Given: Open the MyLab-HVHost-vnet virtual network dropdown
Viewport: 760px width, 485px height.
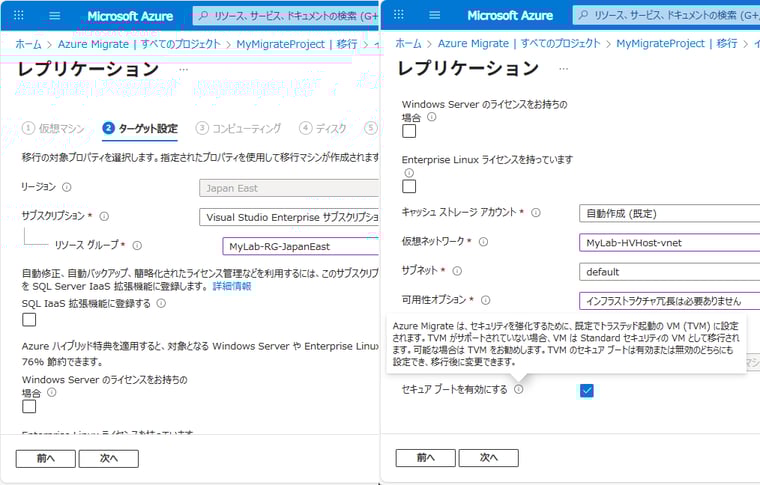Looking at the screenshot, I should click(x=669, y=243).
